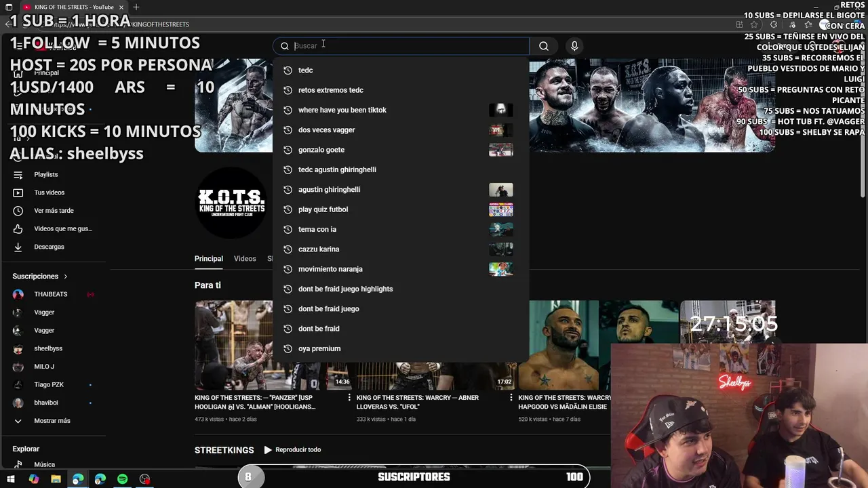868x488 pixels.
Task: Click the Descargas download arrow icon
Action: (18, 247)
